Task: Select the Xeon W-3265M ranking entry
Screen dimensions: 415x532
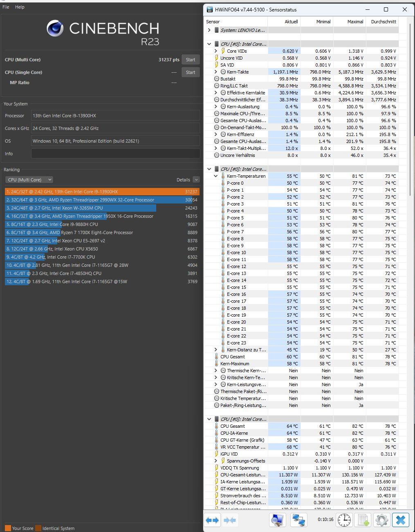Action: (x=102, y=208)
